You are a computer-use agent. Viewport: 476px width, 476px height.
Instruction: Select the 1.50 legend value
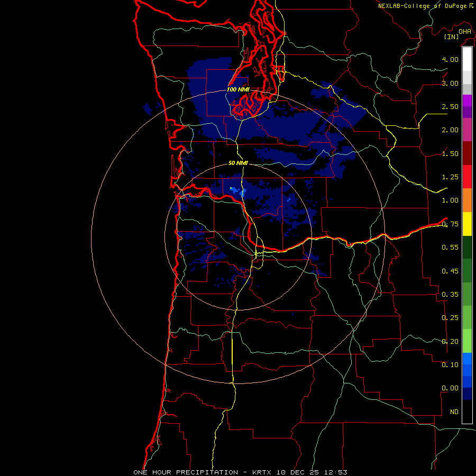pos(450,153)
